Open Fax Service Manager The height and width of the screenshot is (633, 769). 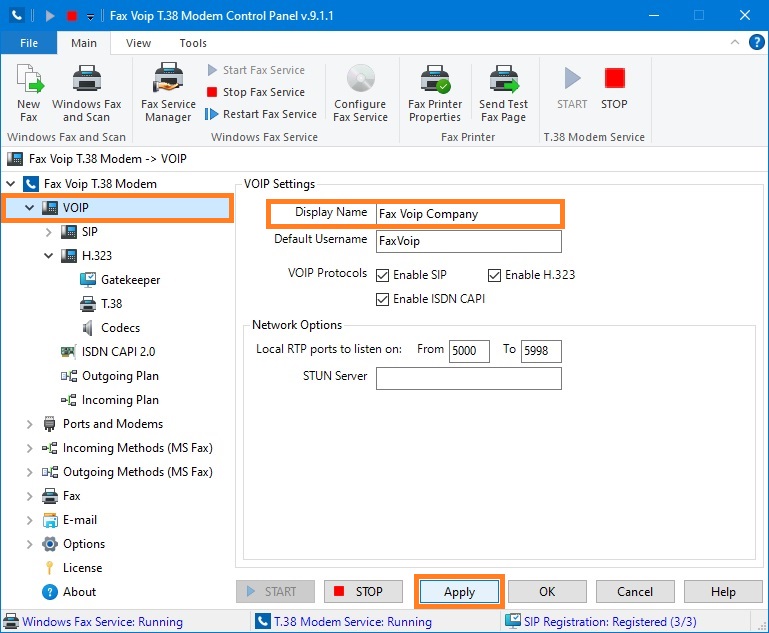[x=168, y=93]
